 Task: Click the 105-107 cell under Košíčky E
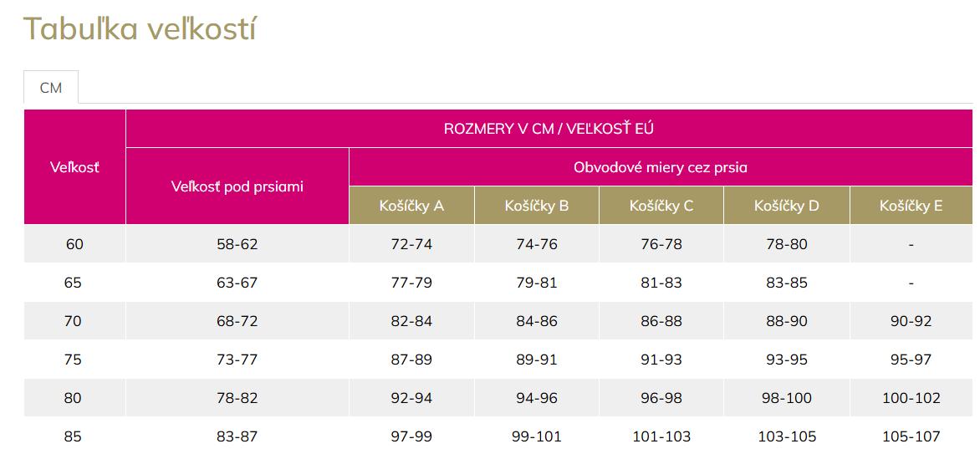click(x=911, y=436)
